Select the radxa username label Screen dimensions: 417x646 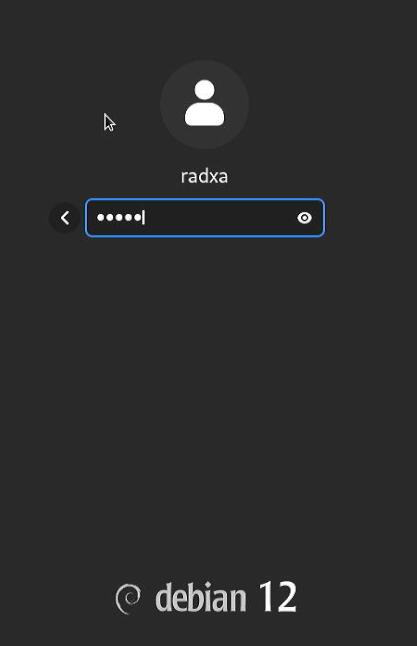[x=204, y=176]
